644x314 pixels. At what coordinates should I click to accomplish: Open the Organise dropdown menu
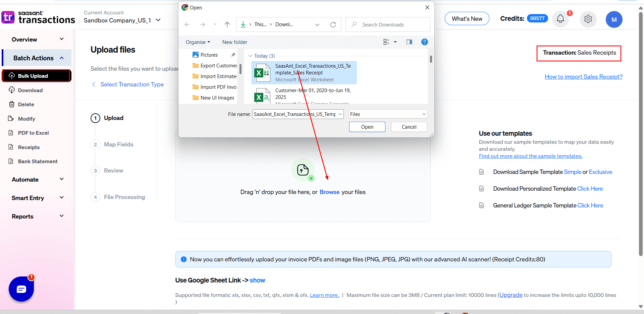[x=198, y=42]
